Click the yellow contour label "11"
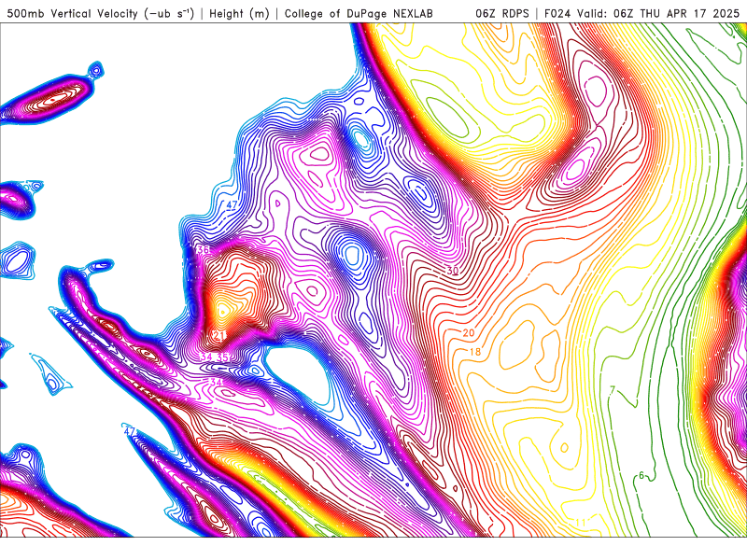Viewport: 747px width, 560px height. 580,523
